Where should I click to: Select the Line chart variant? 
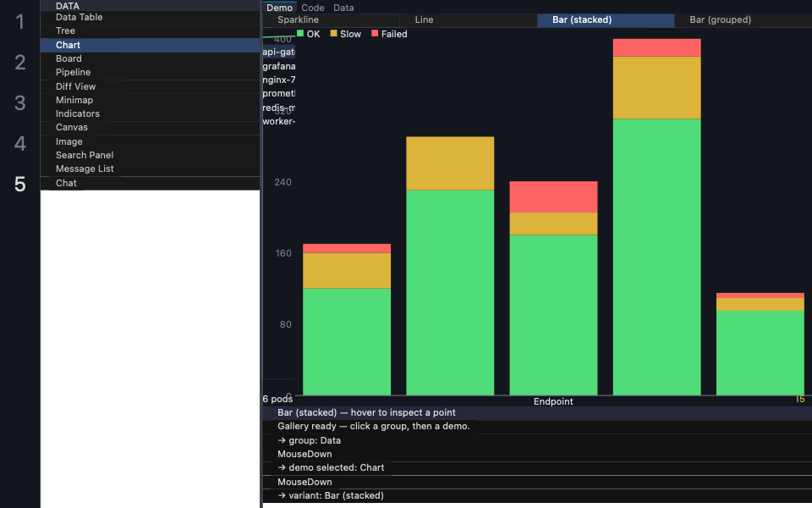(x=469, y=20)
